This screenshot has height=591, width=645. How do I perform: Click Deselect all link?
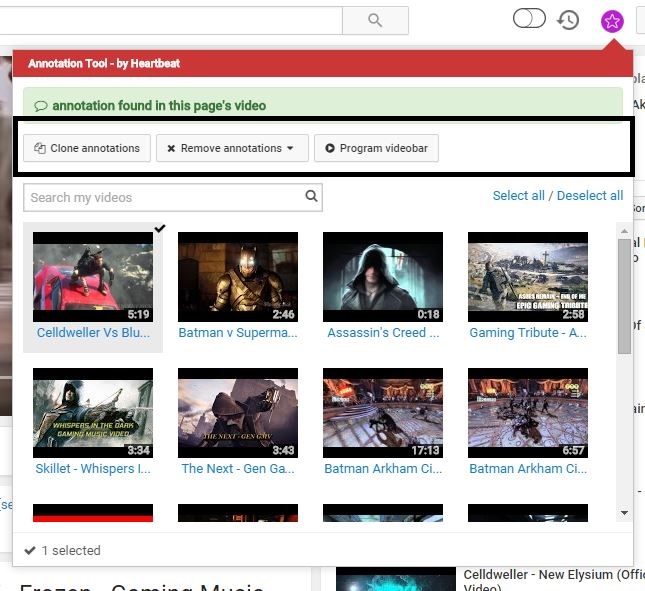point(590,196)
